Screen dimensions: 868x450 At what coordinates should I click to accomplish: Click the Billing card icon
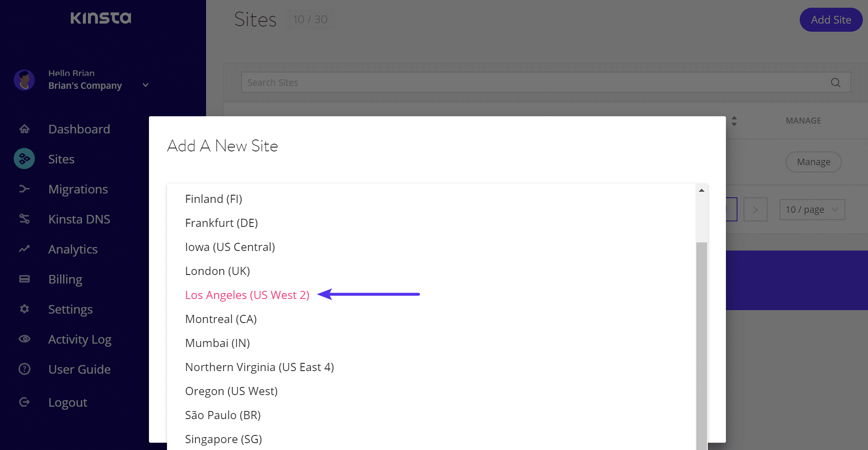click(24, 279)
